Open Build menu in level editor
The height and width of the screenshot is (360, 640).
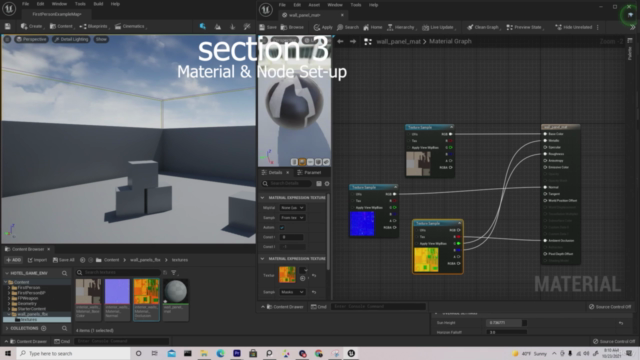tap(98, 4)
